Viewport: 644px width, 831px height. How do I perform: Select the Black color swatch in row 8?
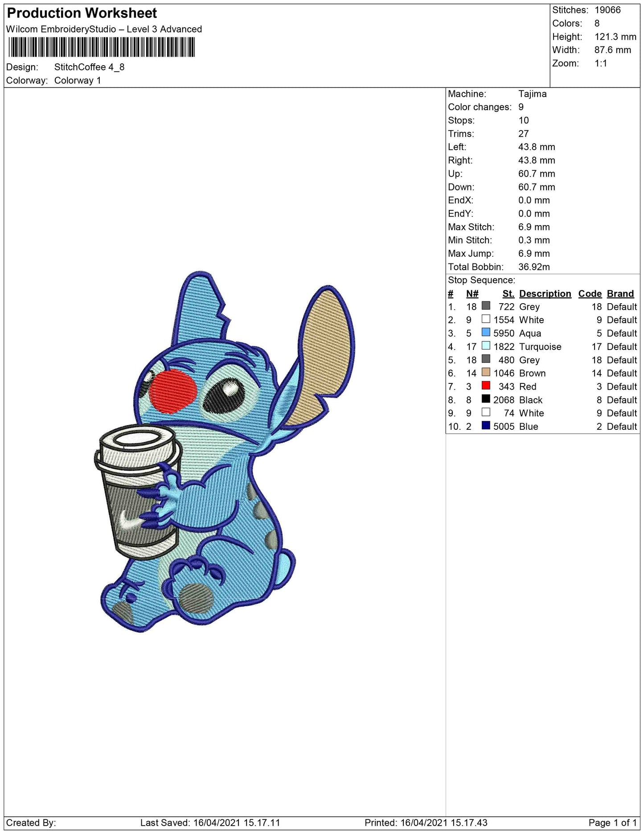pos(486,399)
